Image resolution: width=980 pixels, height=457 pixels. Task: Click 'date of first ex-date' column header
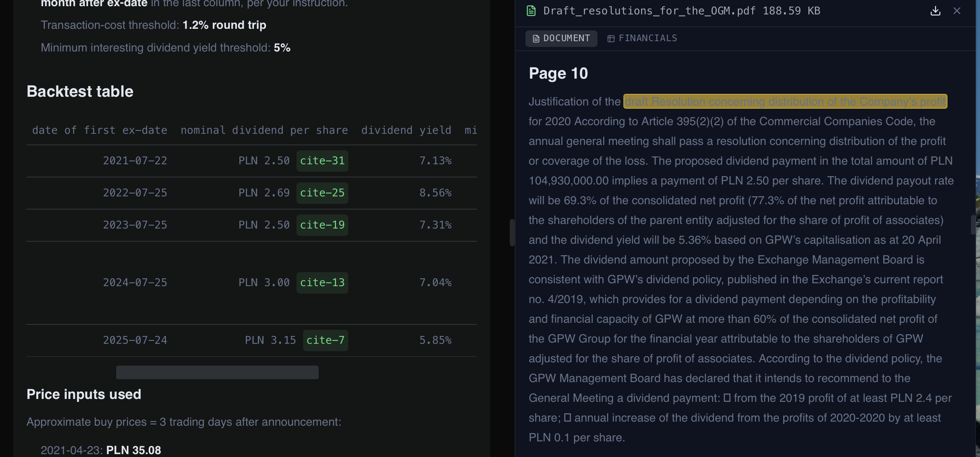coord(100,130)
